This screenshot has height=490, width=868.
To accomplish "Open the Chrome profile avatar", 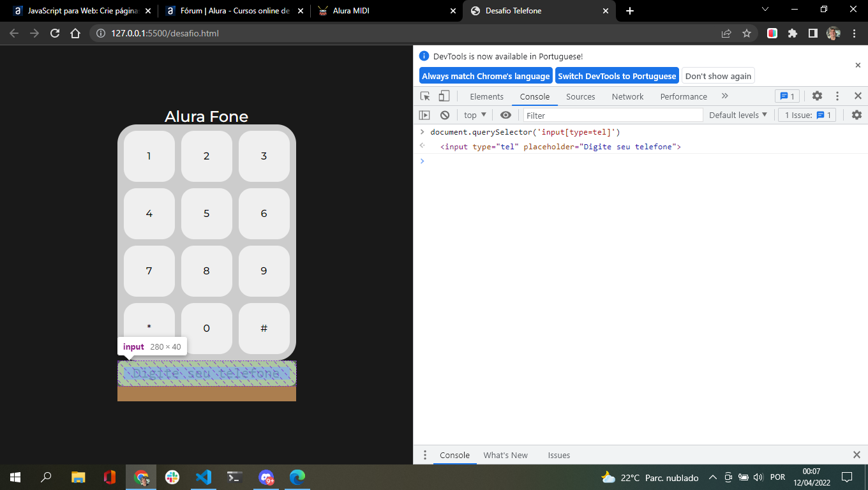I will [x=834, y=33].
